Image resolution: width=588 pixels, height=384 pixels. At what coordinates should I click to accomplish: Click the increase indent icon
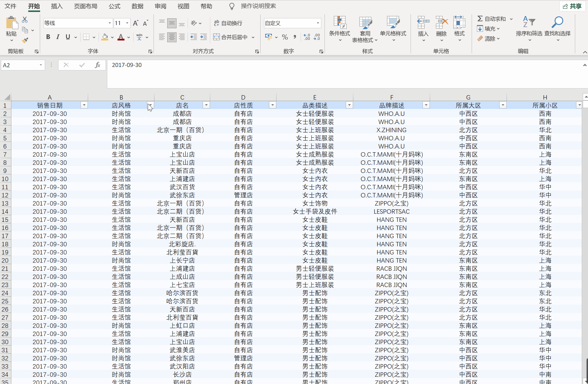pyautogui.click(x=204, y=37)
